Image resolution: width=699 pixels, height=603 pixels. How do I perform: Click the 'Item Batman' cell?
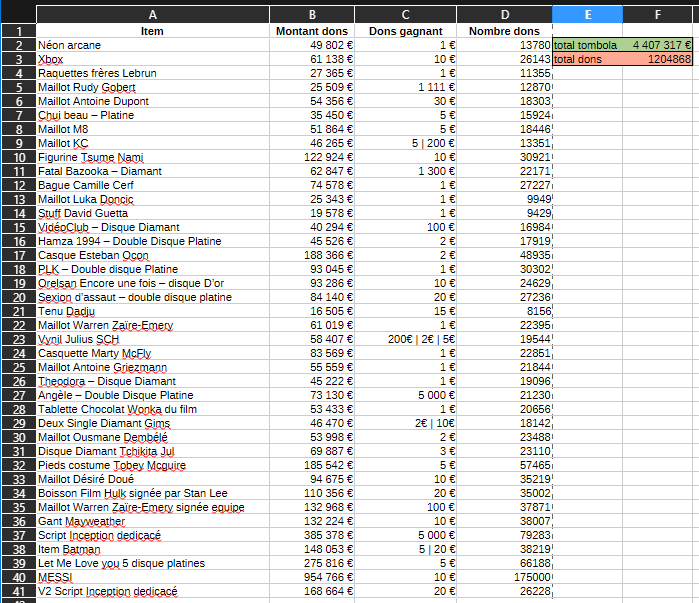(152, 549)
